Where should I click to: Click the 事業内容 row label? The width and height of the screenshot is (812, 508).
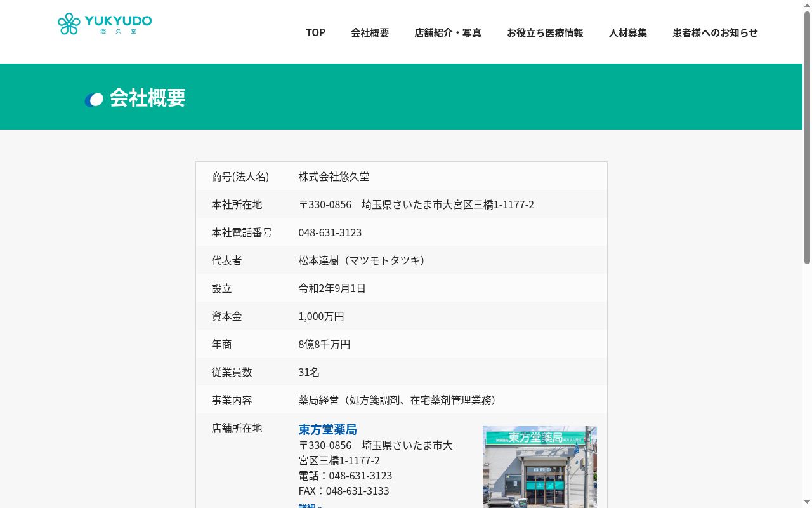tap(232, 400)
